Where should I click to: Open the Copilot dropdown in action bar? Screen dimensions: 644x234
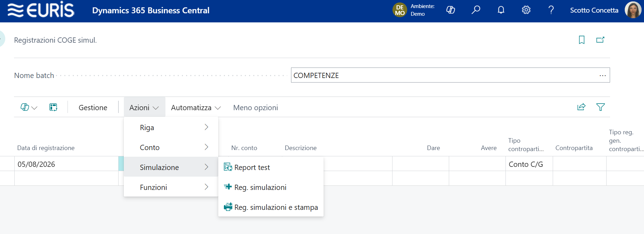tap(29, 107)
